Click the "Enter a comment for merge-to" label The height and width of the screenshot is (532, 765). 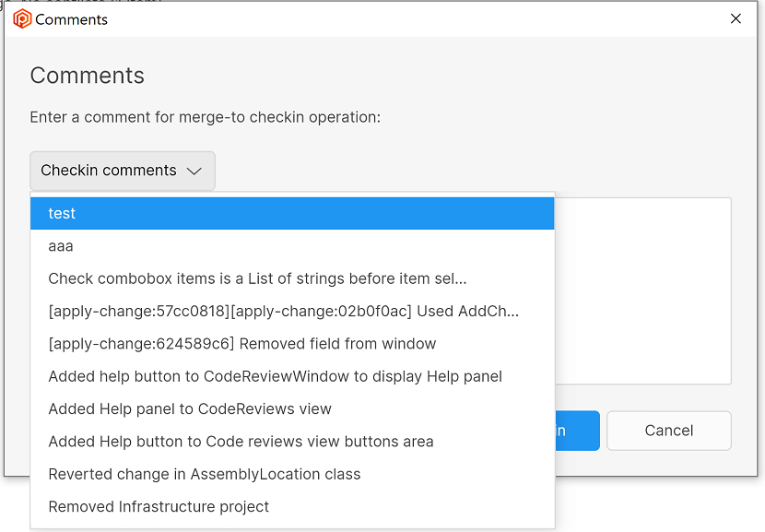pyautogui.click(x=205, y=117)
